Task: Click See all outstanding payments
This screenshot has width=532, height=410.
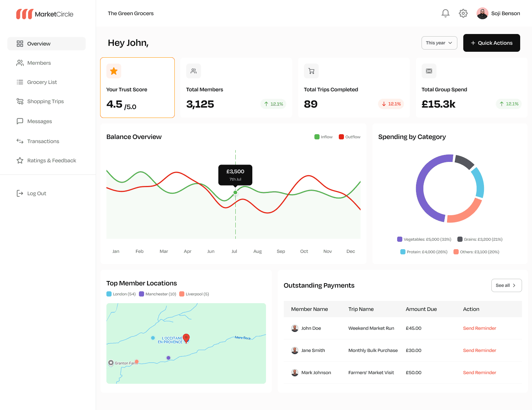Action: (507, 285)
